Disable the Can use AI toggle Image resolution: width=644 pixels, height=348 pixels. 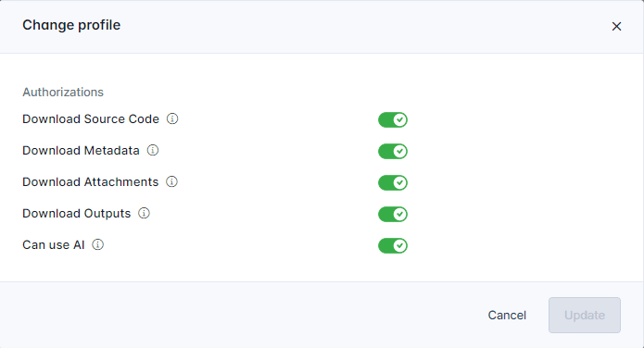click(x=393, y=246)
